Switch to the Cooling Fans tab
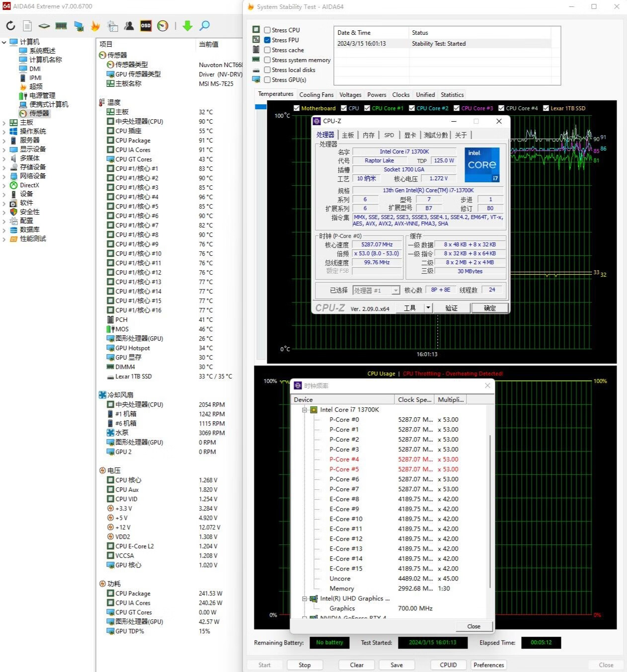The width and height of the screenshot is (627, 672). (x=316, y=95)
